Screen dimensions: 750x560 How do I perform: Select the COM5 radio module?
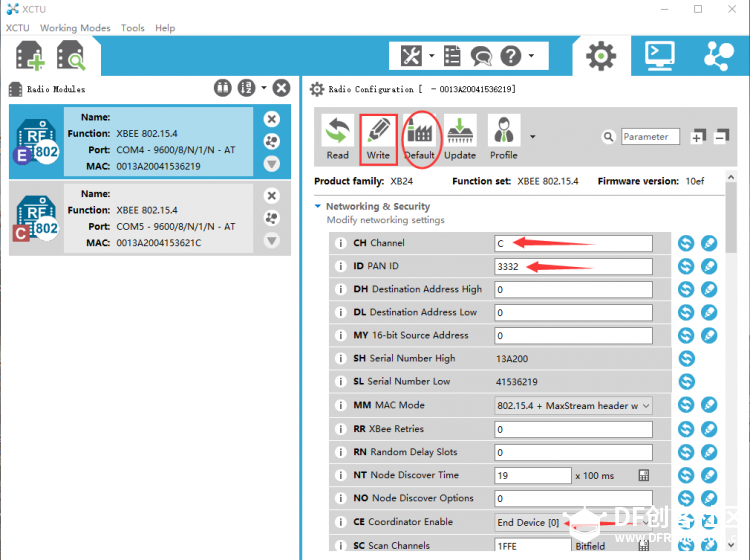150,218
